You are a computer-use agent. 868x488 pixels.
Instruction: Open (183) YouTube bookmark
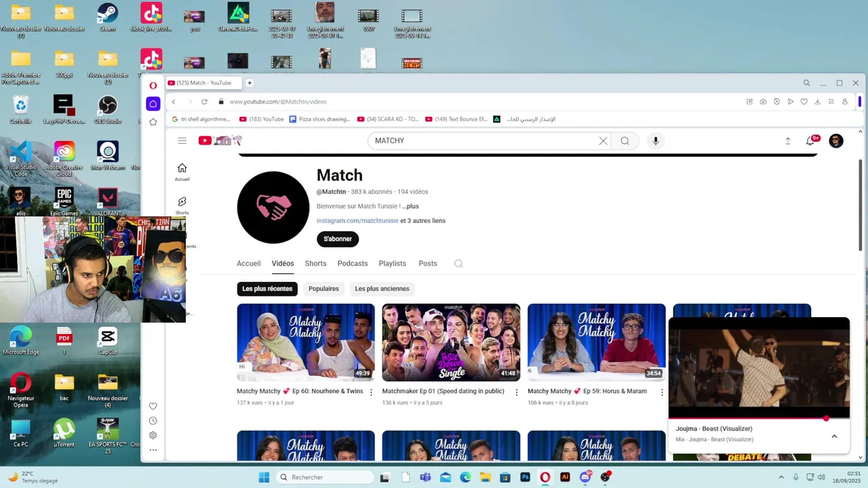click(x=262, y=119)
